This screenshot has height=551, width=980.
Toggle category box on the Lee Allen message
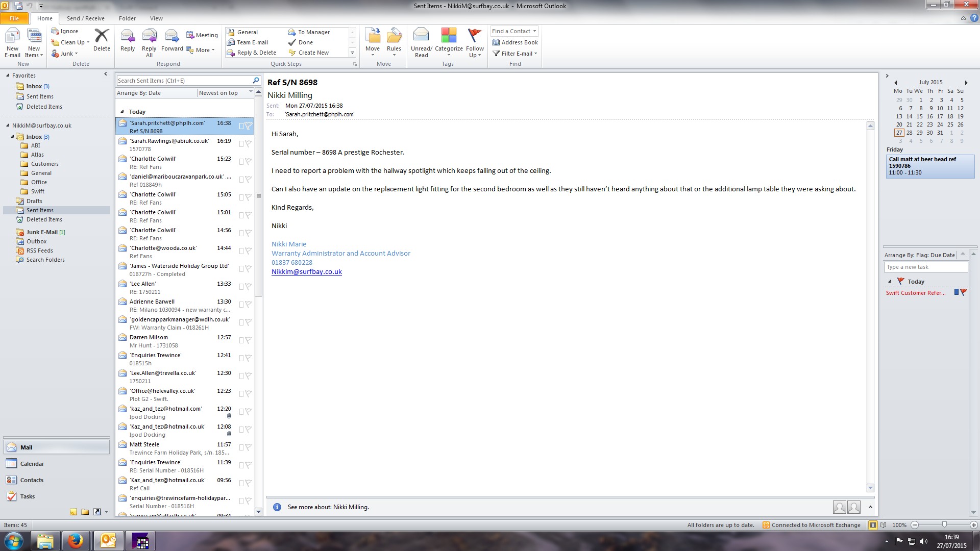pos(241,287)
